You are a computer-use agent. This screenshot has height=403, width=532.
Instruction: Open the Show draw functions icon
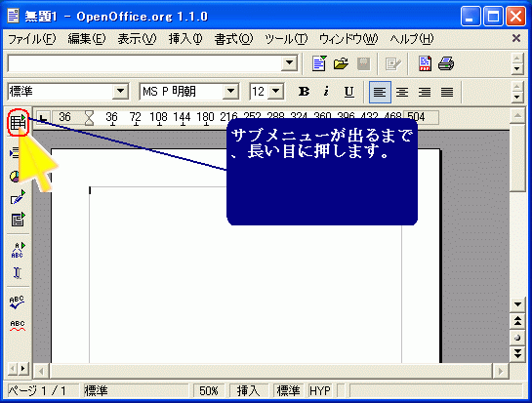[18, 197]
